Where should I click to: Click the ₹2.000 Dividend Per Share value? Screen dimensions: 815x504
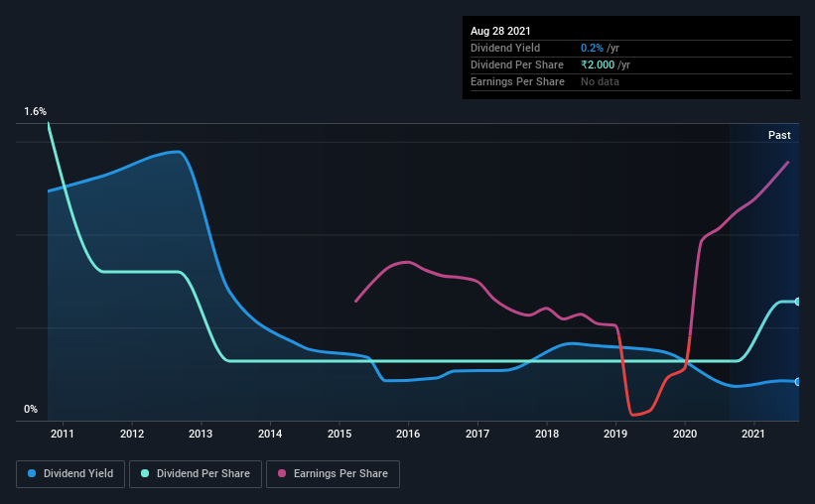[x=598, y=64]
